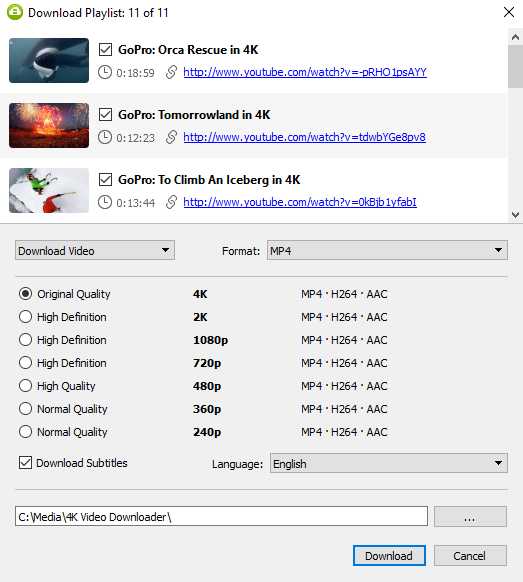523x582 pixels.
Task: Click the output folder path field
Action: pyautogui.click(x=221, y=516)
